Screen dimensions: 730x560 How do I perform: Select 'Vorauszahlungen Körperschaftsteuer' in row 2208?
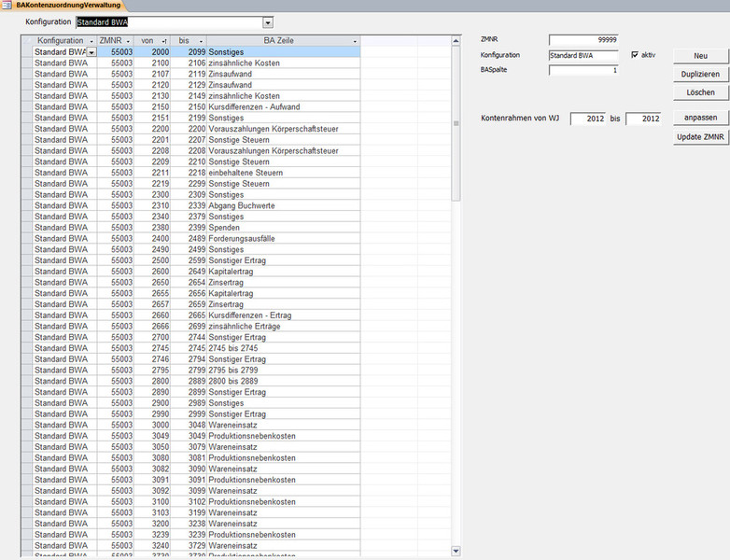284,151
